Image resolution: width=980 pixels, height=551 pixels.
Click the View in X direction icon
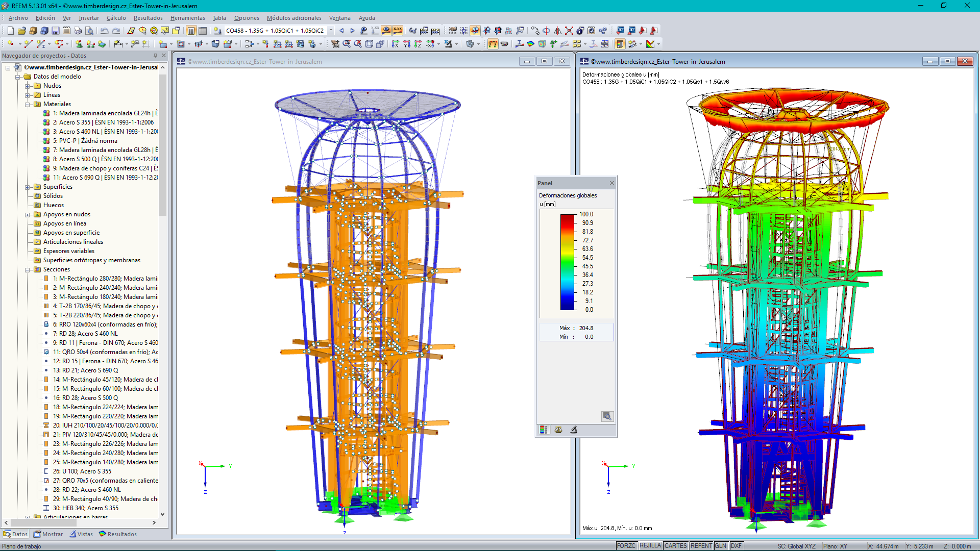click(396, 43)
